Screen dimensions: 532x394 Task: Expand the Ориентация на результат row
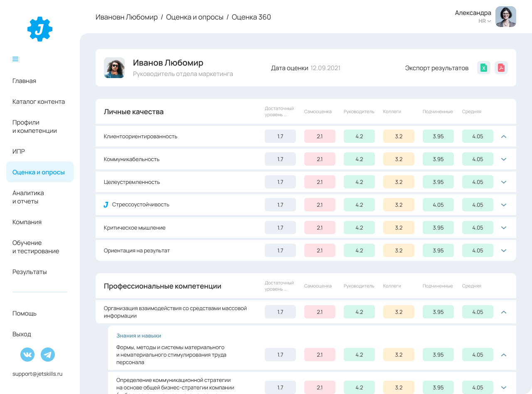[x=504, y=250]
